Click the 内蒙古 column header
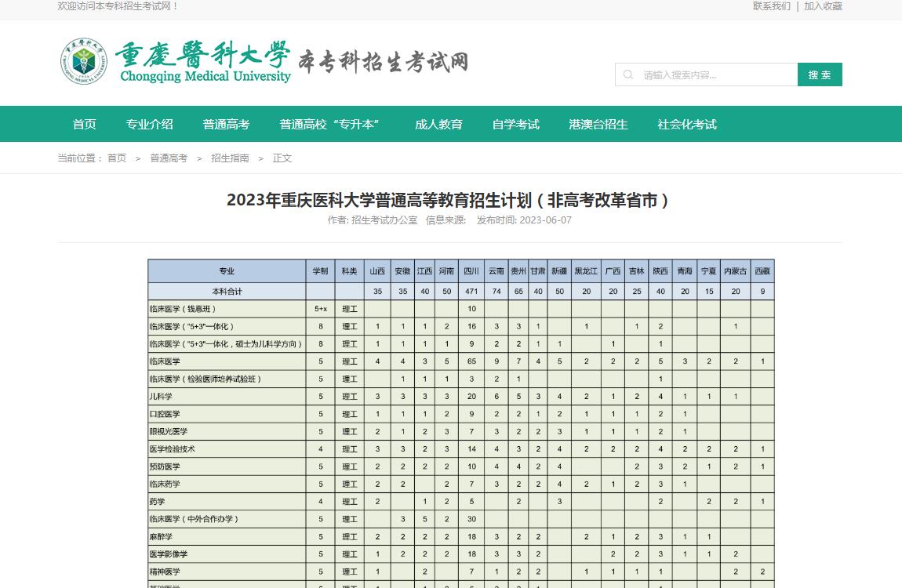 pos(735,270)
